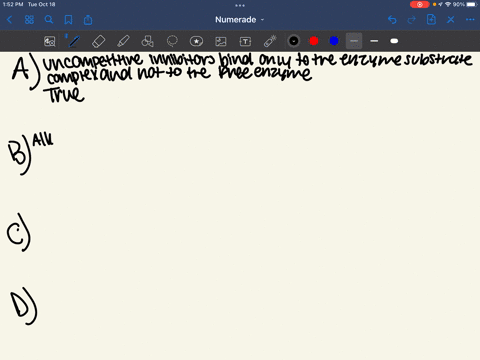Open the more options ellipsis menu

[x=470, y=20]
